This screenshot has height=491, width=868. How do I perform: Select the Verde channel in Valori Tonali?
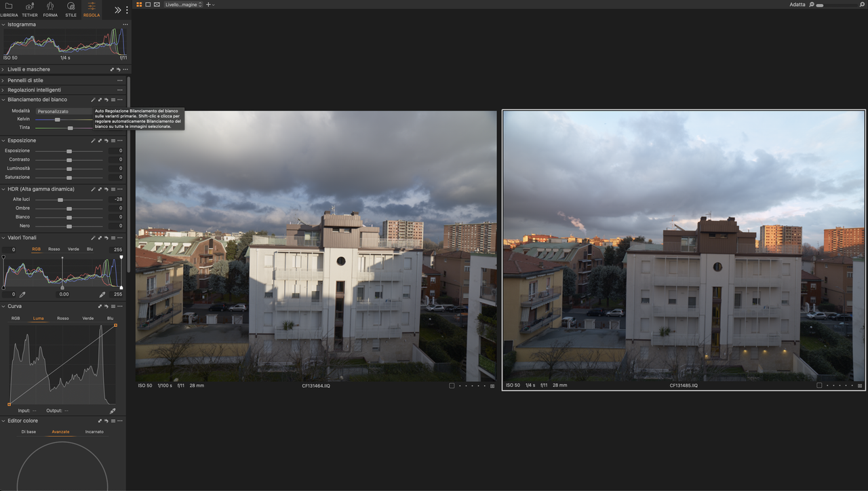coord(73,250)
